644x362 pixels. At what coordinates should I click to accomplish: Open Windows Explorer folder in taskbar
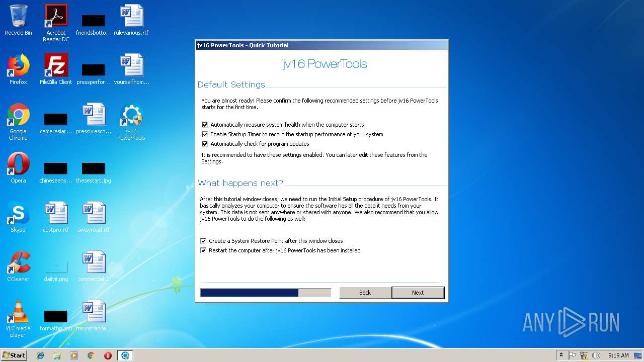57,355
